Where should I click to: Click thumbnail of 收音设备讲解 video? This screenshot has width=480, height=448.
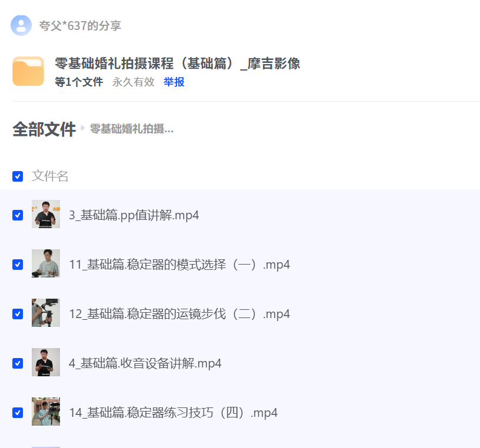click(x=46, y=362)
